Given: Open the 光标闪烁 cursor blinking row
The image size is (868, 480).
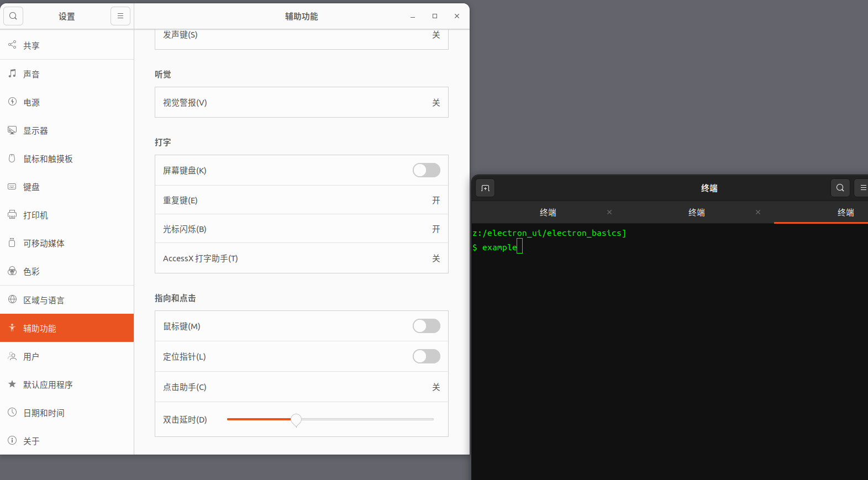Looking at the screenshot, I should 302,229.
